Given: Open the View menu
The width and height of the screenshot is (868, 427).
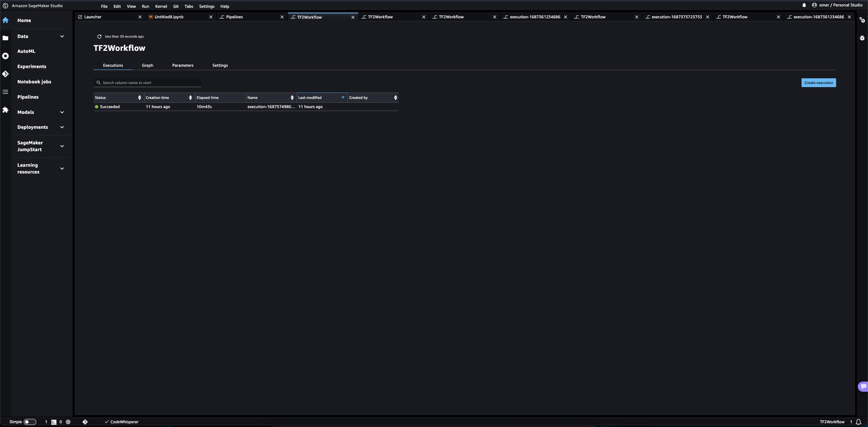Looking at the screenshot, I should click(131, 6).
